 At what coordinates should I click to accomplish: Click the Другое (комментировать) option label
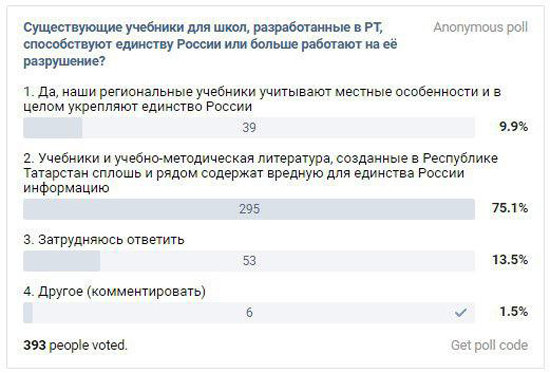[x=115, y=291]
